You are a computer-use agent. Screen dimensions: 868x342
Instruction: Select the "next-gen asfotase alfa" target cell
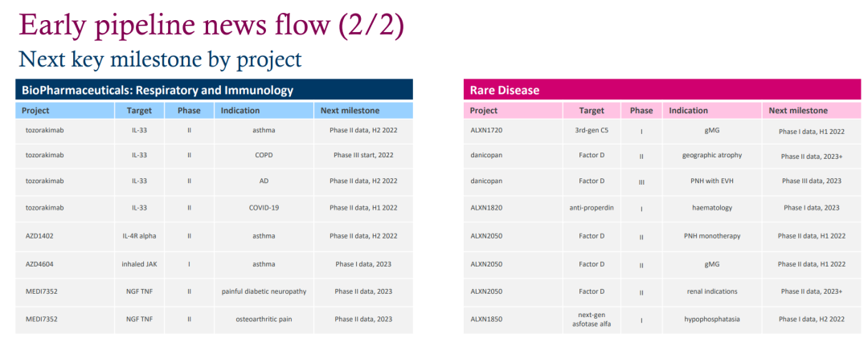[x=592, y=320]
